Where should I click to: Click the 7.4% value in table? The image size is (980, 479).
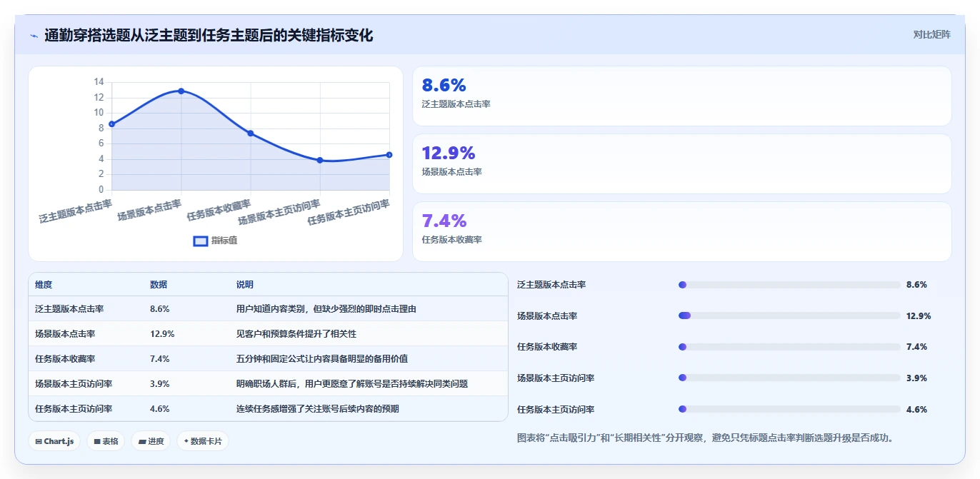tap(159, 358)
